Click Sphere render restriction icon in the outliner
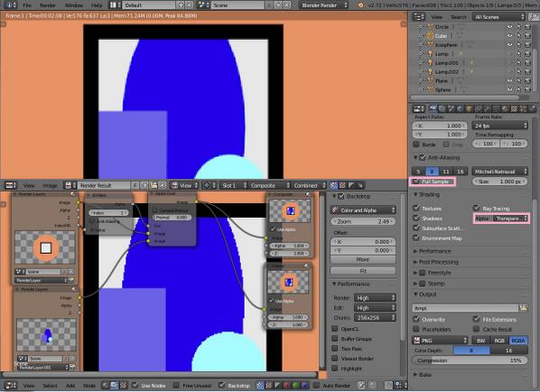 coord(527,89)
